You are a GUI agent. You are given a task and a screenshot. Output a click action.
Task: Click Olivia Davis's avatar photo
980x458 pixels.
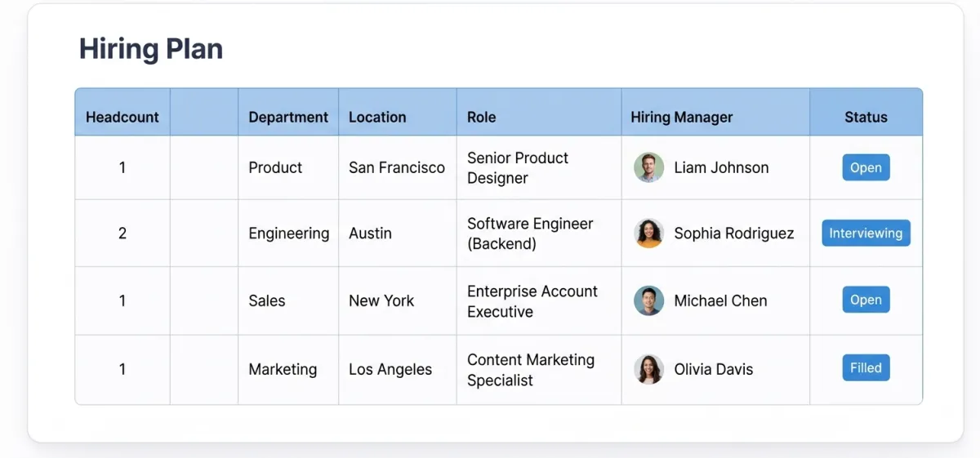(x=648, y=369)
